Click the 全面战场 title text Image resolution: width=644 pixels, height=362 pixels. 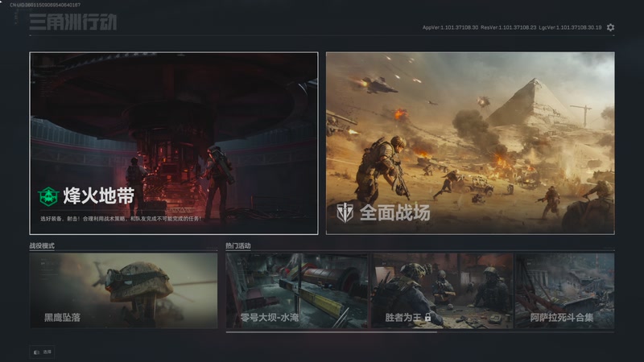click(395, 212)
